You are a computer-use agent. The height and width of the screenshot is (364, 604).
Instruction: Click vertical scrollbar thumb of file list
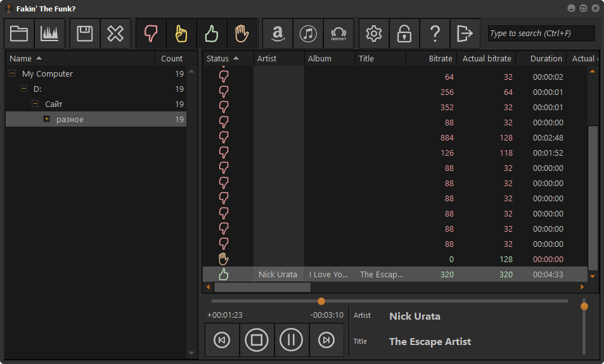click(593, 198)
